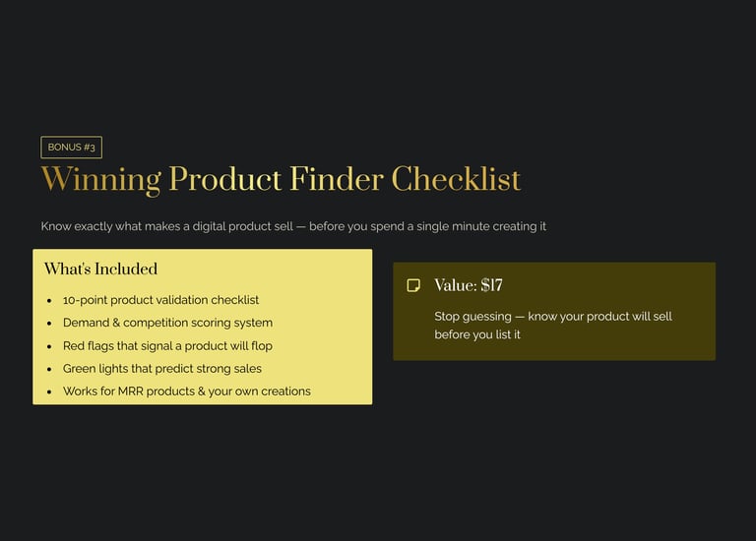The image size is (756, 541).
Task: Click the "Value: $17" text
Action: [469, 285]
